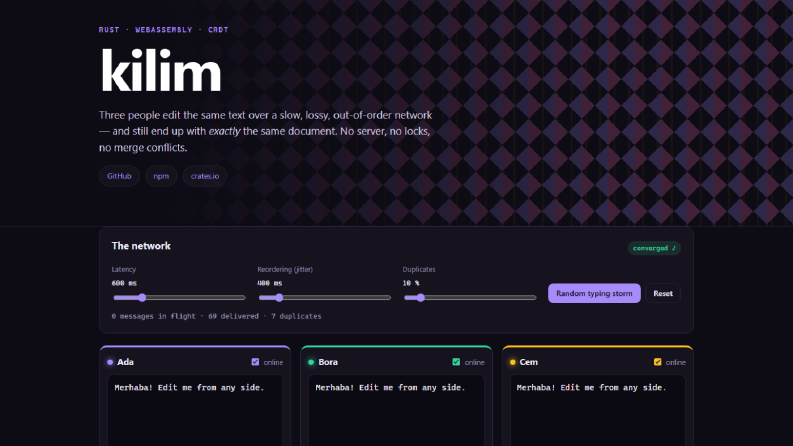Click the Cem name label

528,362
